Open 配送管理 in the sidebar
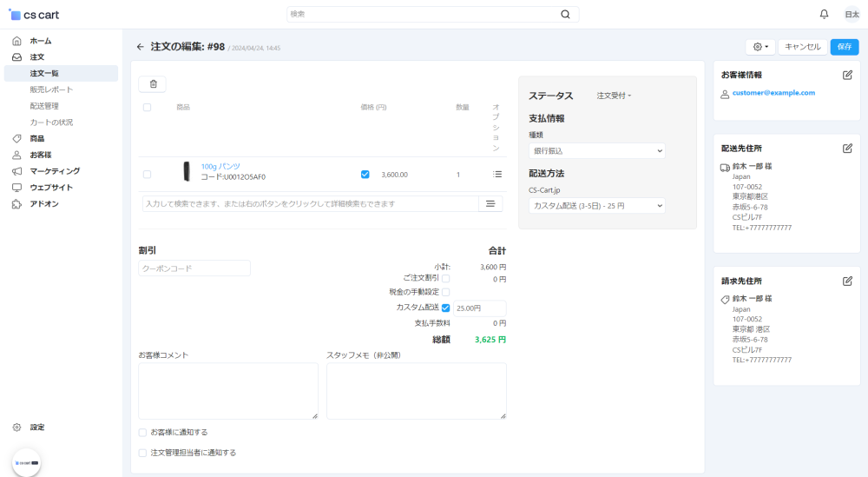Image resolution: width=868 pixels, height=477 pixels. coord(44,106)
